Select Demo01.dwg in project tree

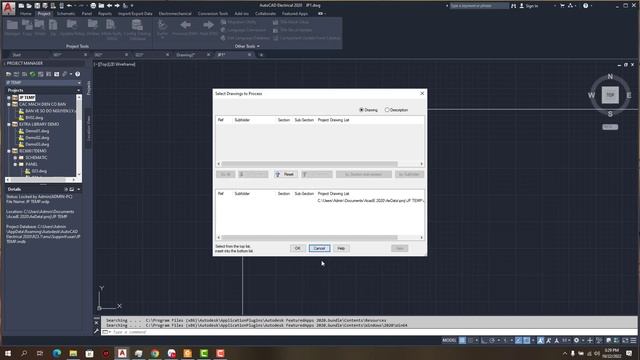coord(37,131)
